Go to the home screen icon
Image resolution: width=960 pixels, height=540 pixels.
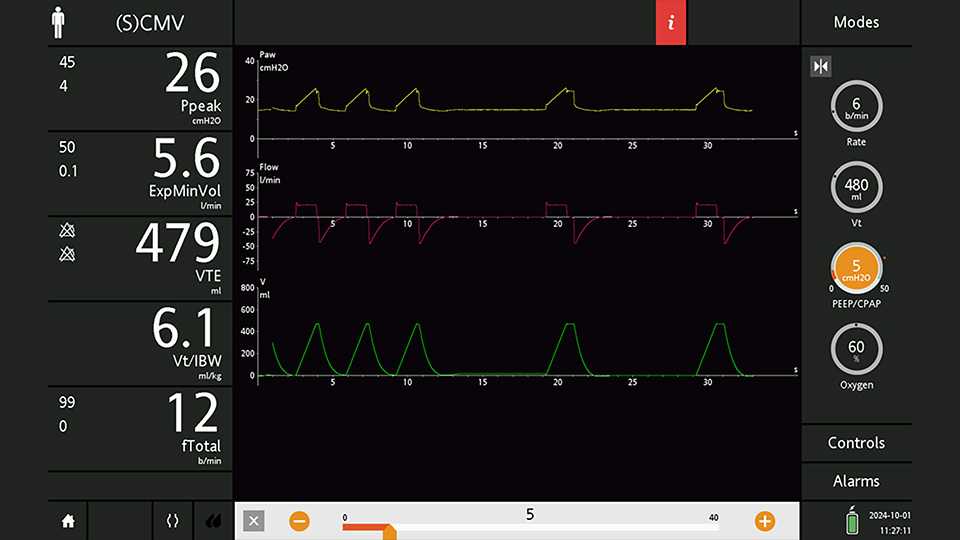coord(68,521)
